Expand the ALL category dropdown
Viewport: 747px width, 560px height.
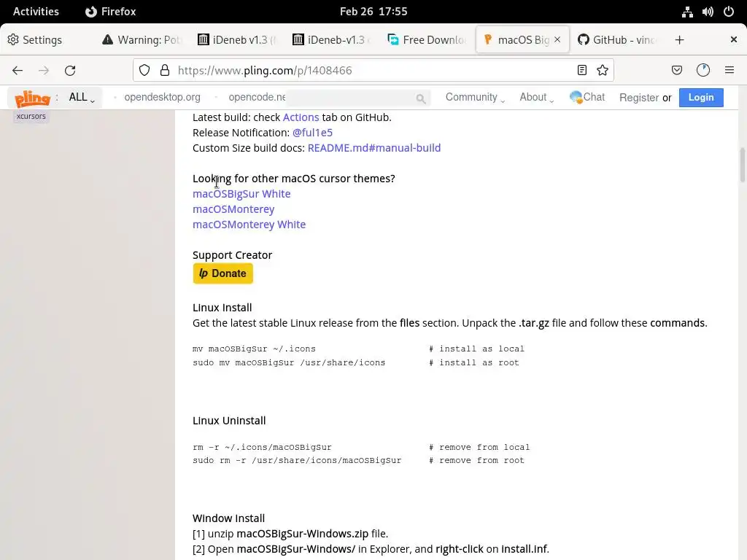[82, 98]
